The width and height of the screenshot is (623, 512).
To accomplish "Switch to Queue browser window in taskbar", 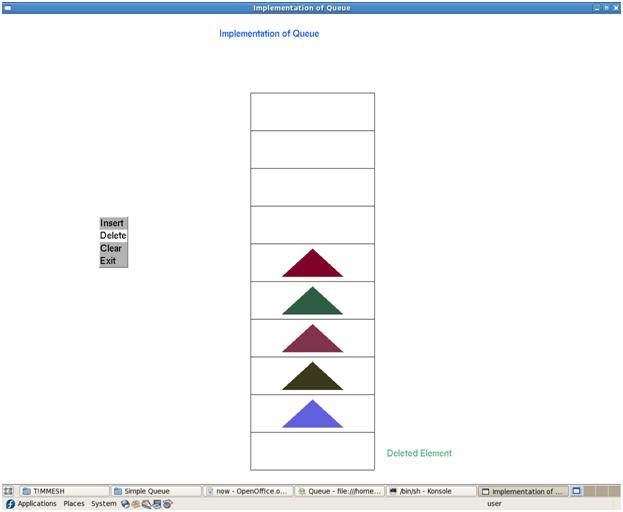I will coord(340,491).
